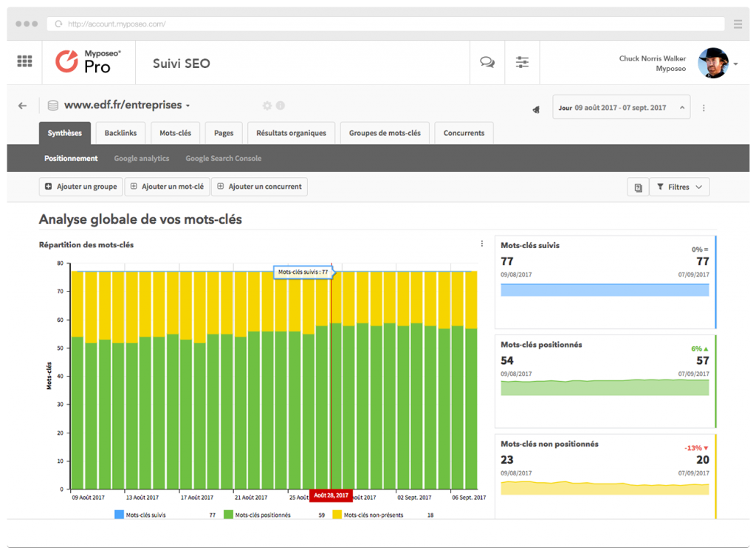This screenshot has height=553, width=756.
Task: Expand the Filtres dropdown
Action: pyautogui.click(x=679, y=187)
